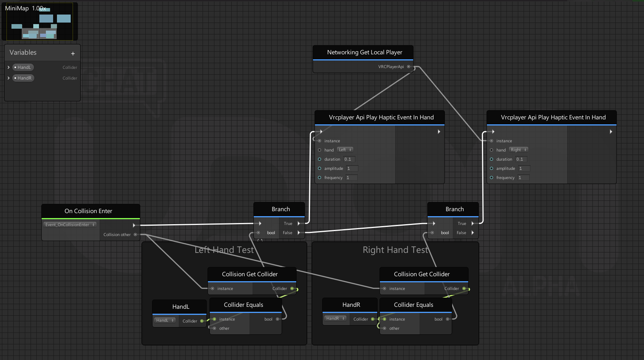Screen dimensions: 644x360
Task: Open the Event_OnCollisionEnter dropdown
Action: pos(70,225)
